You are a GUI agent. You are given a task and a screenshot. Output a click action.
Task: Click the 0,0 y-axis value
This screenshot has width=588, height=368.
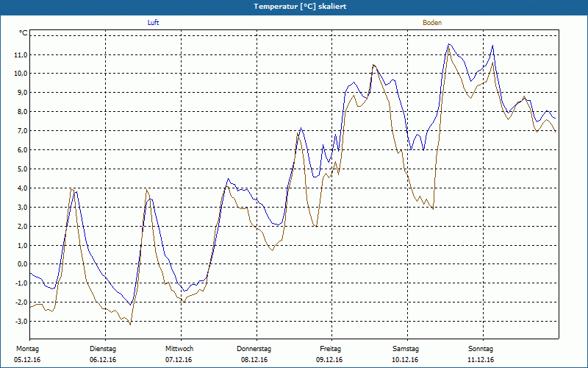(x=22, y=264)
